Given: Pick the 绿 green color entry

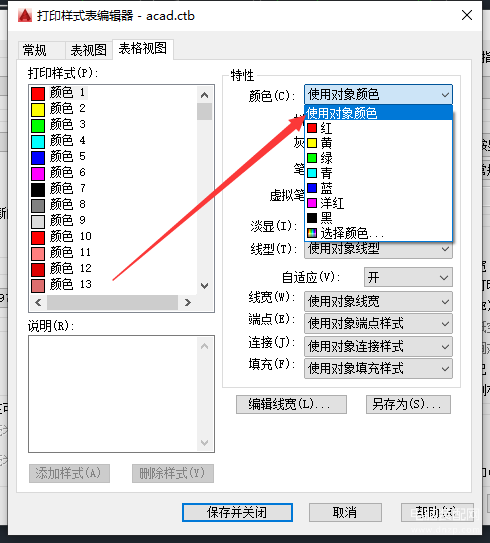Looking at the screenshot, I should [x=378, y=158].
